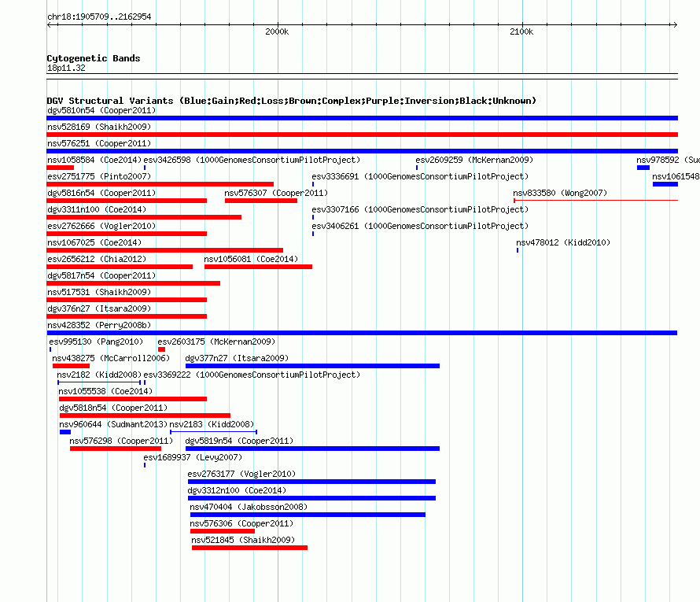Image resolution: width=700 pixels, height=602 pixels.
Task: Click the DGV Structural Variants track title
Action: click(x=292, y=101)
